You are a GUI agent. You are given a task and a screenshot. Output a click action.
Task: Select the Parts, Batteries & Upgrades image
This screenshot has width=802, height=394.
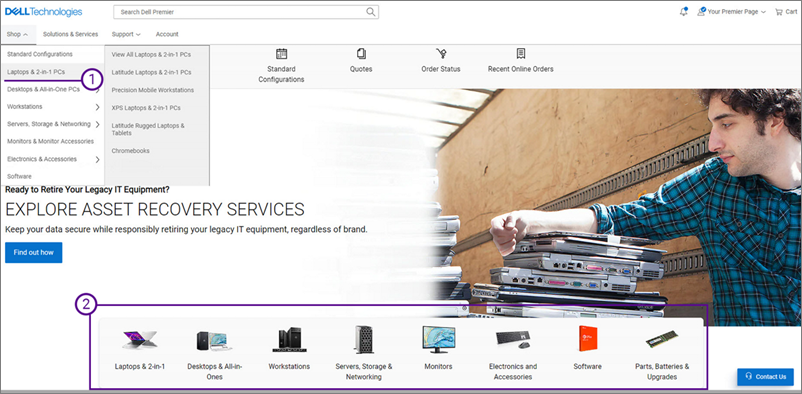pyautogui.click(x=662, y=339)
